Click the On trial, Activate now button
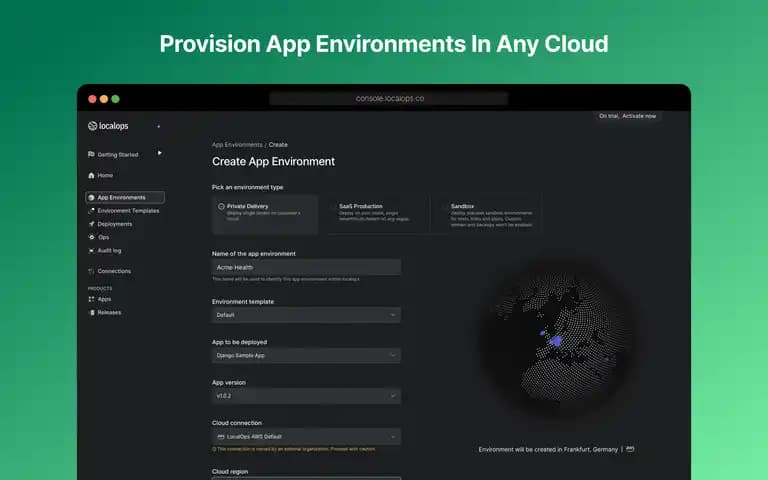The height and width of the screenshot is (480, 768). coord(627,116)
